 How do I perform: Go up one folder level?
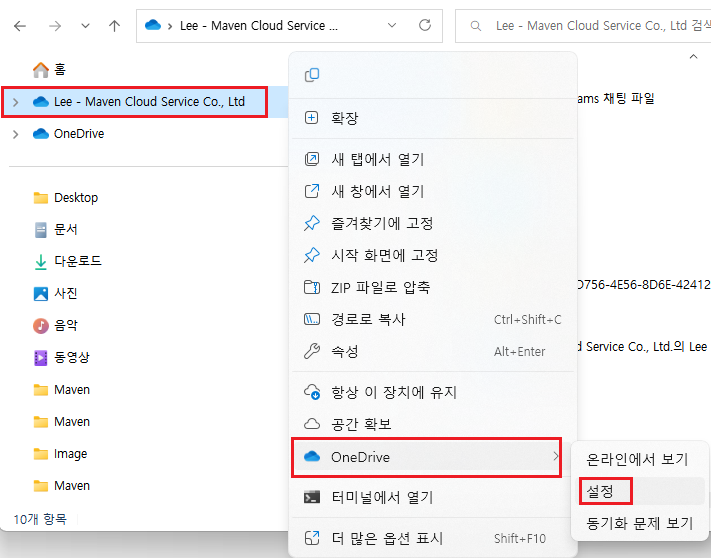tap(115, 26)
